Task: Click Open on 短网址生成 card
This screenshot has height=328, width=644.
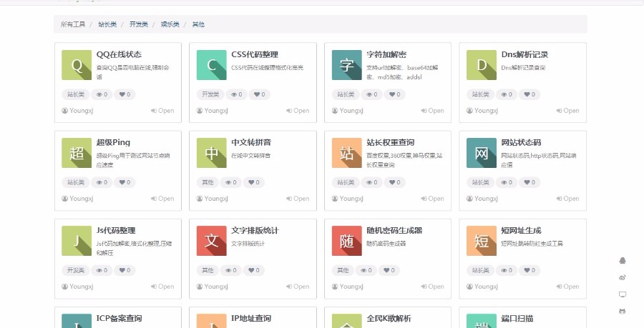Action: pyautogui.click(x=567, y=287)
